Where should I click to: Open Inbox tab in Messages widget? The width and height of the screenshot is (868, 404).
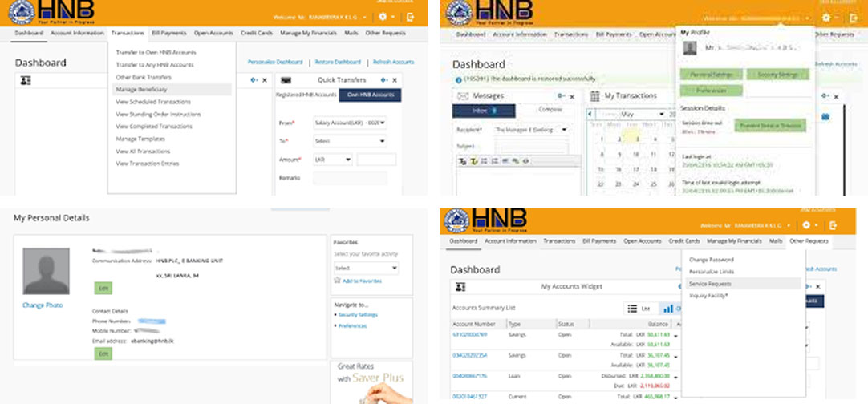pos(484,111)
